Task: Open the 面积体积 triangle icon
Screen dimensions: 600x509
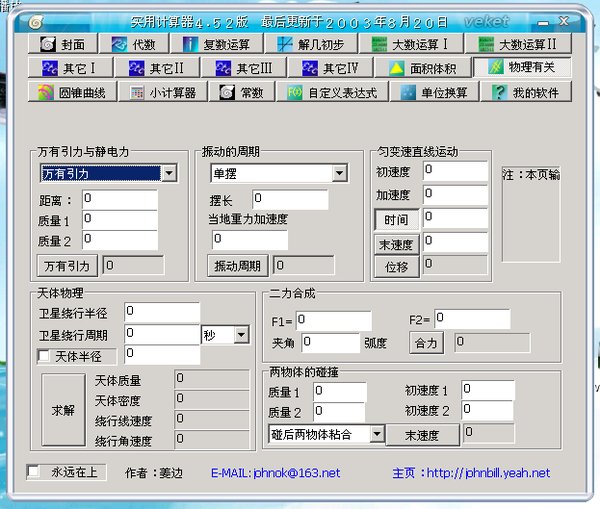Action: pos(396,69)
